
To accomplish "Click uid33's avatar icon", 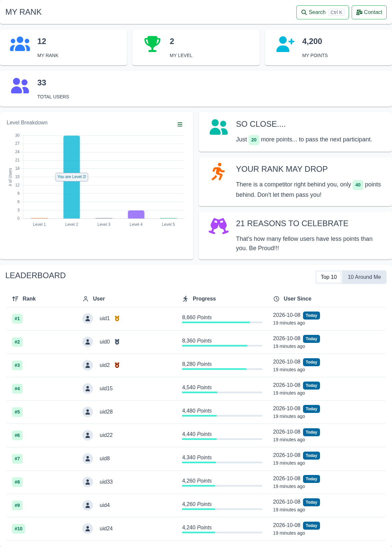I will point(88,482).
